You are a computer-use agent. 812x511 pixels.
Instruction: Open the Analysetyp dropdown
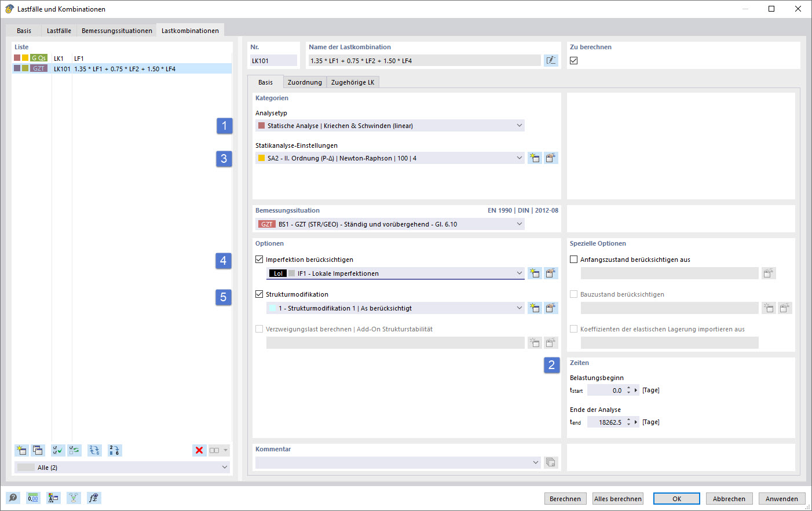[519, 125]
